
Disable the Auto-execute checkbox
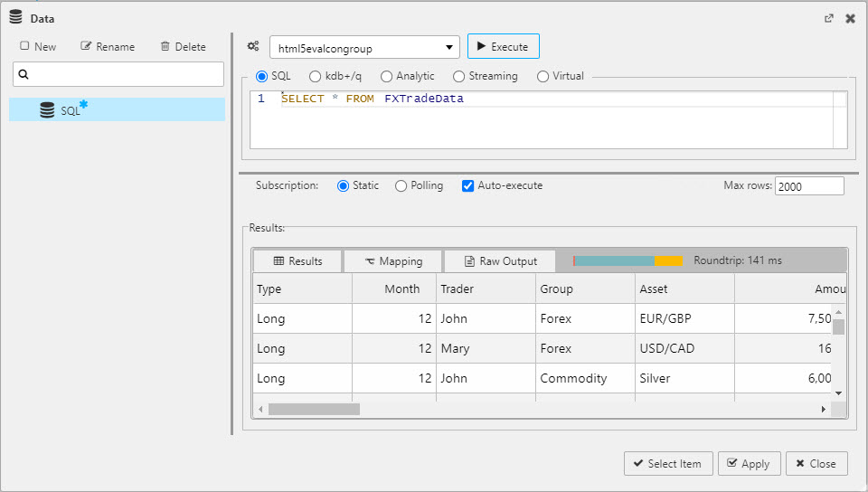pyautogui.click(x=467, y=185)
